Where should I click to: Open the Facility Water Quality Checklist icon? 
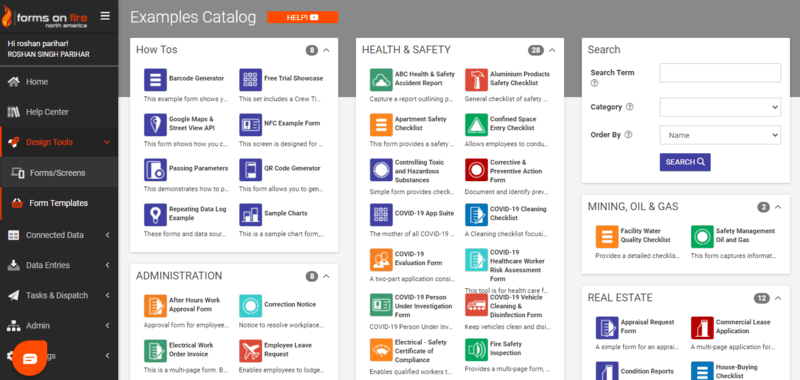[x=607, y=237]
